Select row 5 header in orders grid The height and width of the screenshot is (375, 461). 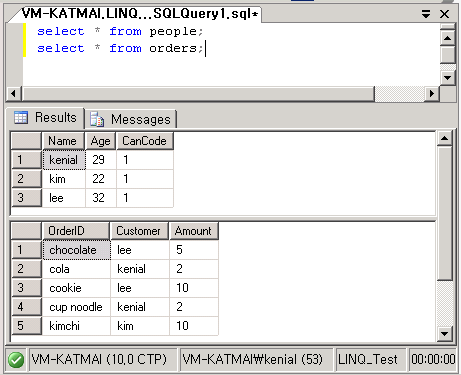click(x=26, y=326)
